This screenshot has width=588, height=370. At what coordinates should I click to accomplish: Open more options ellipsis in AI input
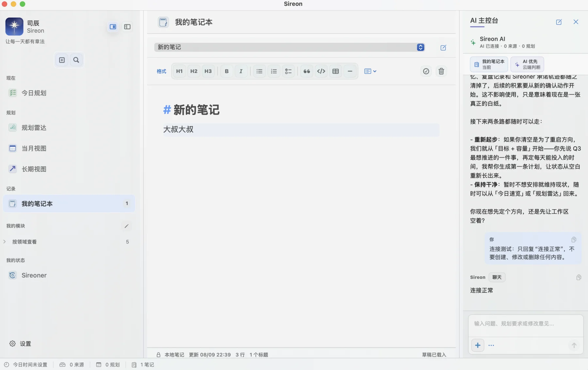coord(491,345)
